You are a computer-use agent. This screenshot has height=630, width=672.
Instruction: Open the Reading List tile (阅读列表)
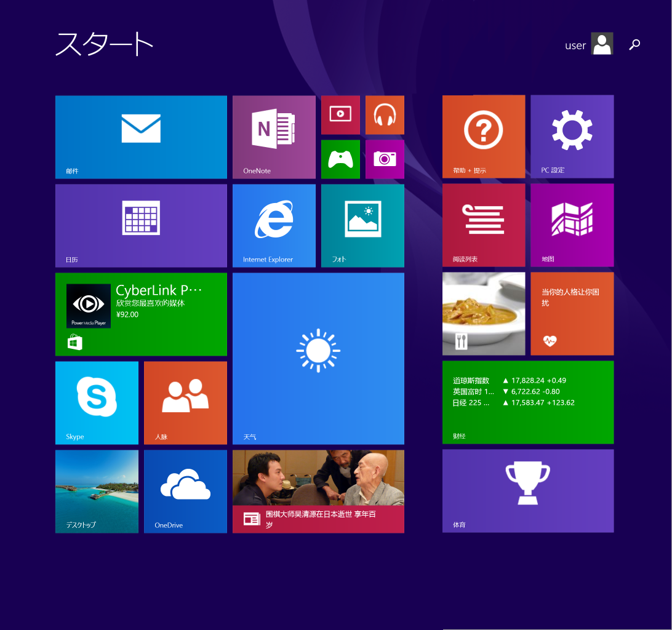click(x=484, y=225)
